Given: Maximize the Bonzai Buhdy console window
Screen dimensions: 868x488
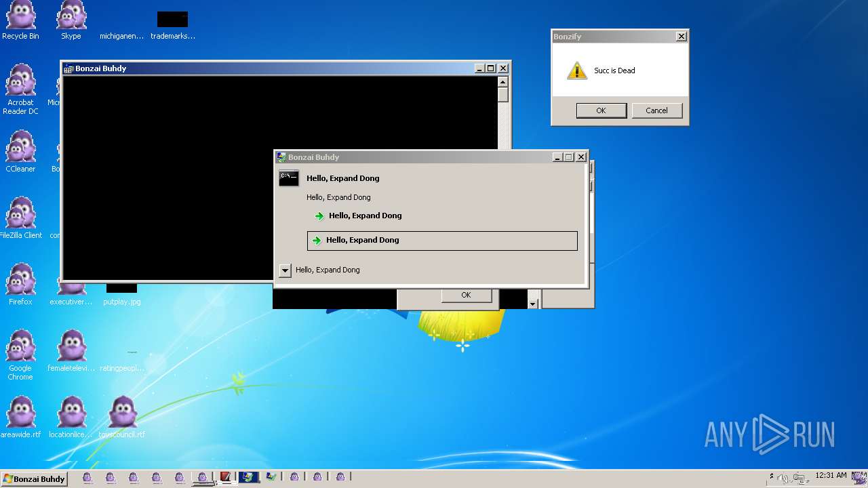Looking at the screenshot, I should [491, 68].
